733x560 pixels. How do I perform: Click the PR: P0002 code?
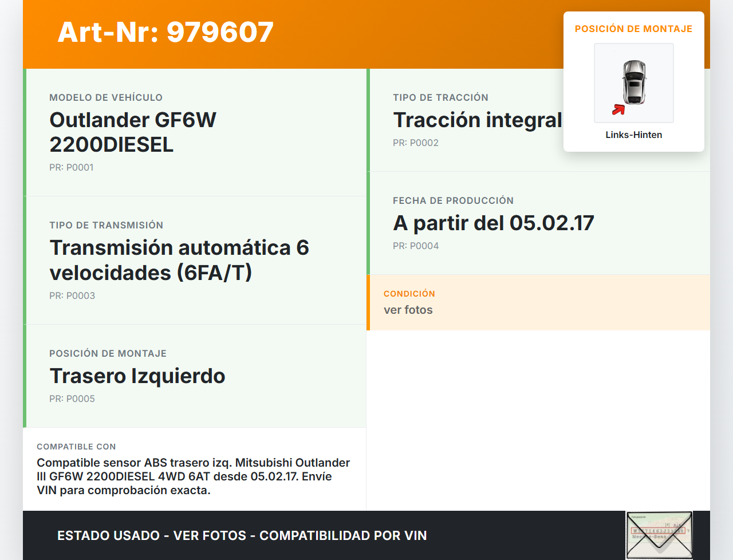[x=415, y=143]
